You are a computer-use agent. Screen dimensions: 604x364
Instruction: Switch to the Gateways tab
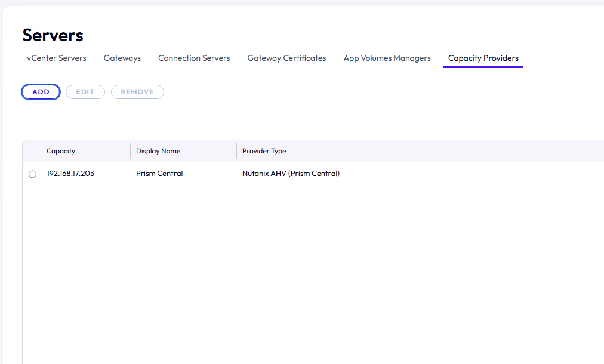click(122, 58)
